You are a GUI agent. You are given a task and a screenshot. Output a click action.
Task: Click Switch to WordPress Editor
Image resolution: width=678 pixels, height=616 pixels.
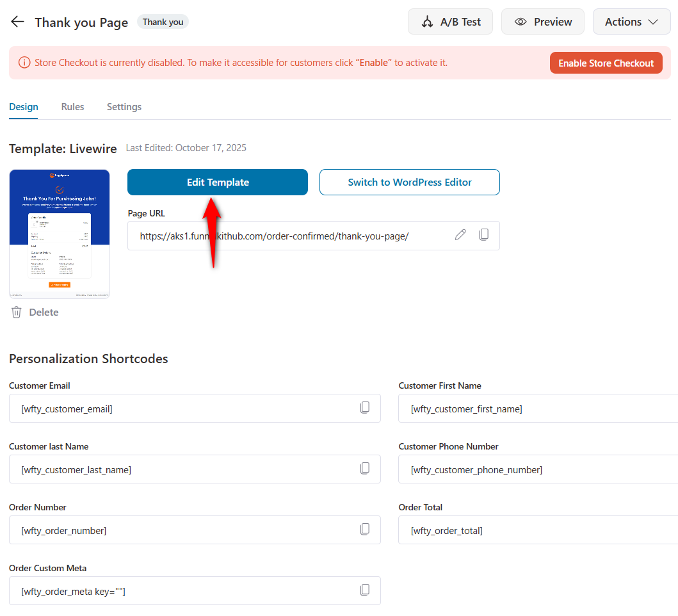point(409,182)
